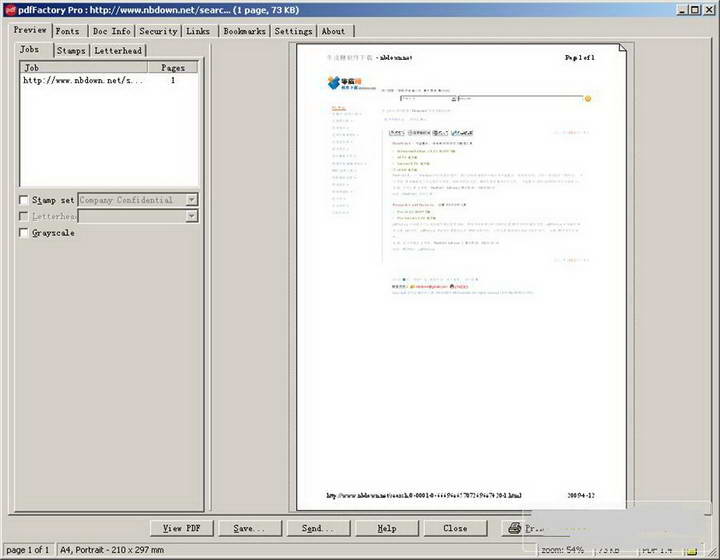720x560 pixels.
Task: Open the Stamps sub-tab
Action: click(x=71, y=50)
